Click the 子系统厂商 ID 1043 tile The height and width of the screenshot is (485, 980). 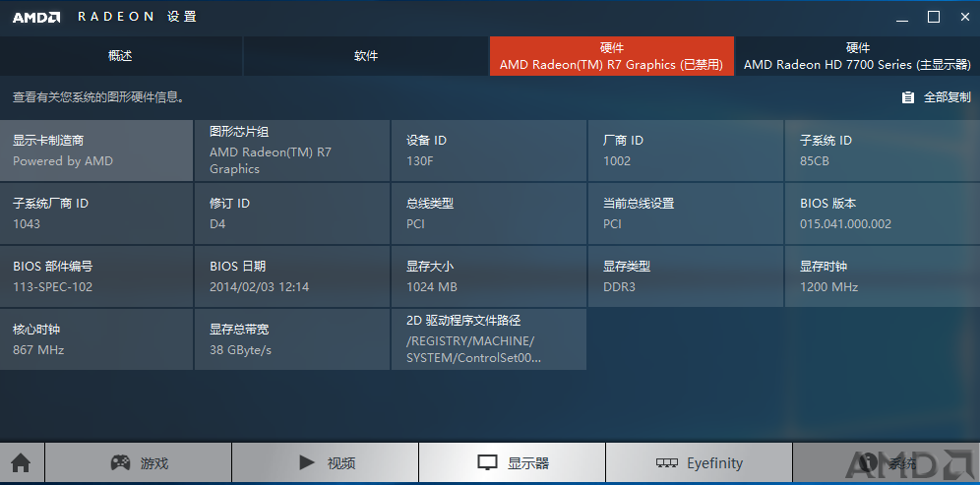pos(96,213)
